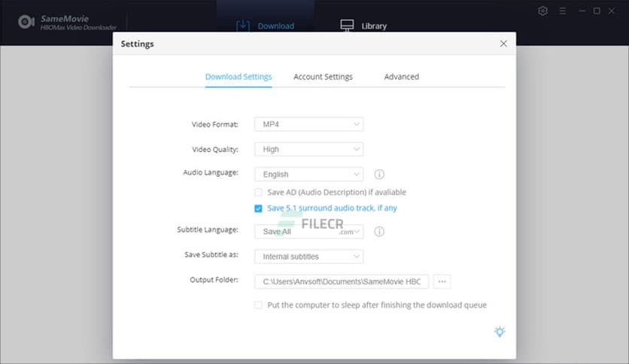This screenshot has width=629, height=364.
Task: Uncheck Save 5.1 surround audio track
Action: pos(258,208)
